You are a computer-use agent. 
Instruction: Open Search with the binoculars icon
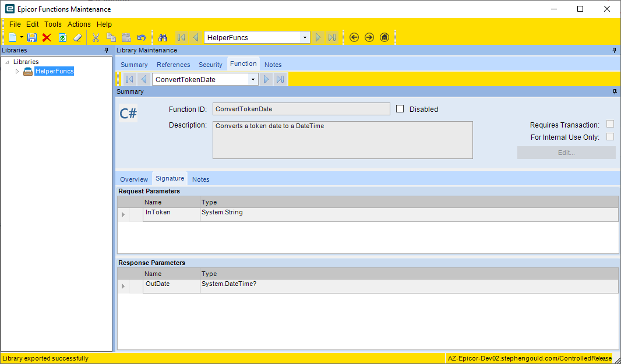click(x=163, y=38)
